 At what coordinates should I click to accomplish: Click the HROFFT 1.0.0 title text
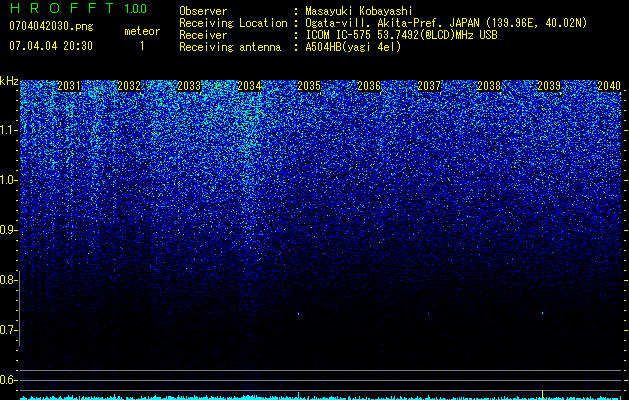pos(78,8)
